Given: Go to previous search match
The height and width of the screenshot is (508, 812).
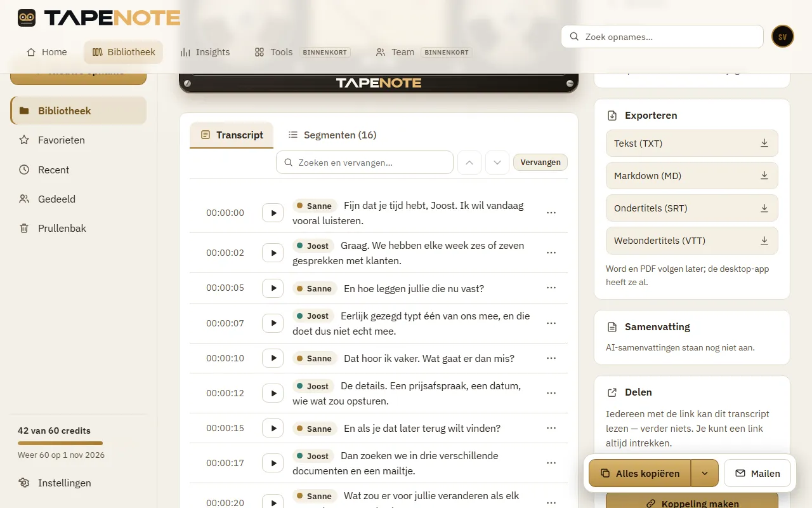Looking at the screenshot, I should (x=469, y=163).
